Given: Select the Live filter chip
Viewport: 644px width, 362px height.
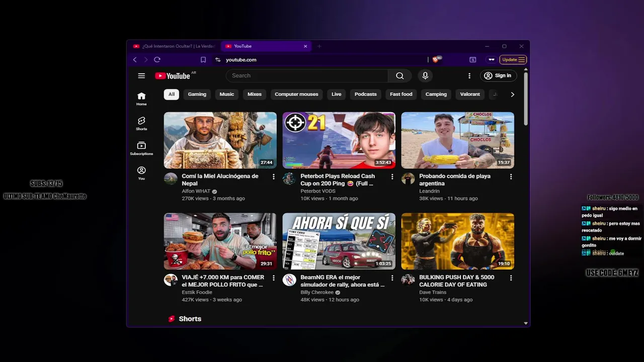Looking at the screenshot, I should click(337, 94).
